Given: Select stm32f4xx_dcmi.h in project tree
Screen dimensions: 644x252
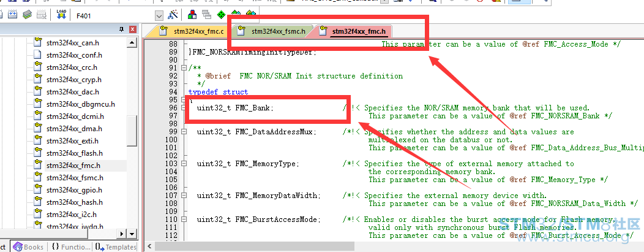Looking at the screenshot, I should 75,116.
